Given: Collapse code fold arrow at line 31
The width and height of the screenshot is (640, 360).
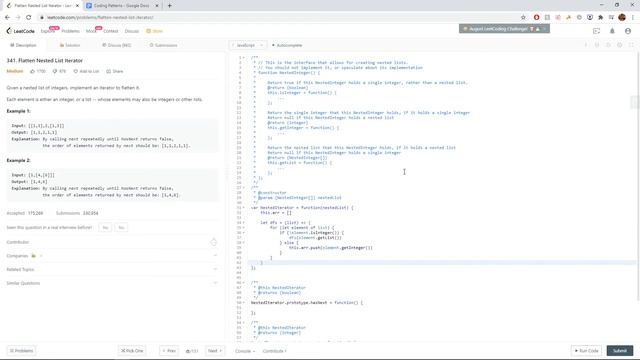Looking at the screenshot, I should [x=244, y=208].
